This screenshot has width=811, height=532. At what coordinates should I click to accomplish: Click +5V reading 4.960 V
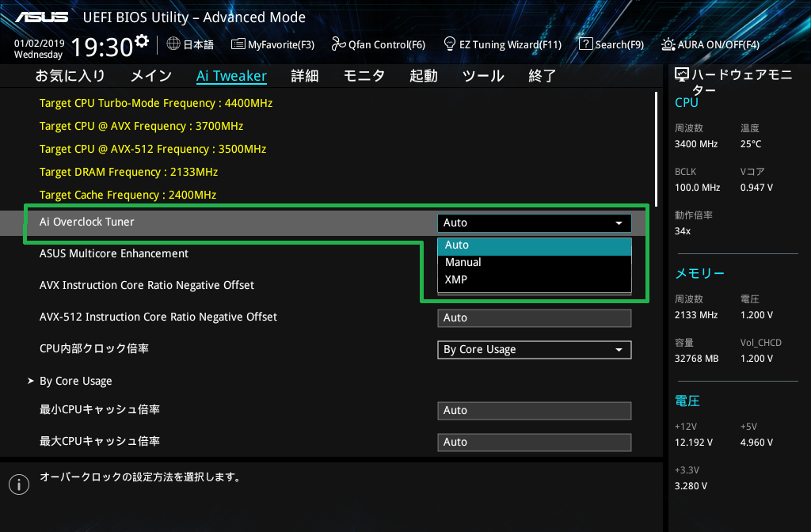coord(756,443)
